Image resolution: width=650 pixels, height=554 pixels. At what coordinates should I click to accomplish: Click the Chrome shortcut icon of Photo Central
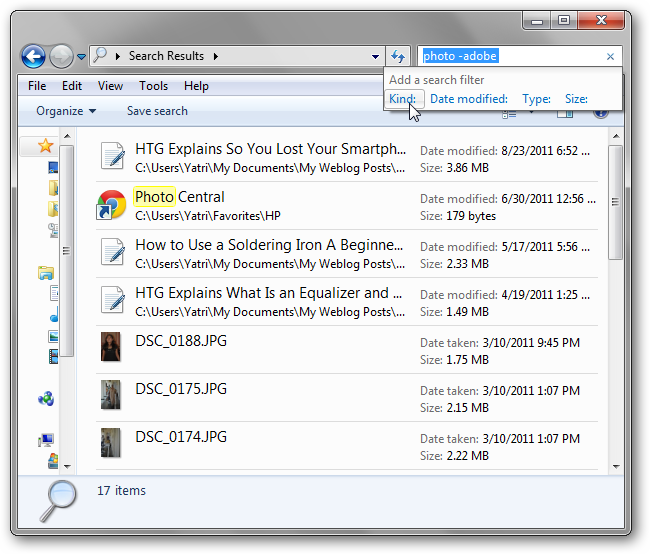[111, 204]
